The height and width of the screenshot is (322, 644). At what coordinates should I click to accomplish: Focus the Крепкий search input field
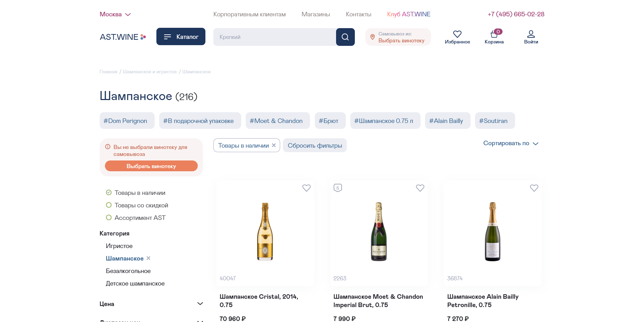(275, 37)
